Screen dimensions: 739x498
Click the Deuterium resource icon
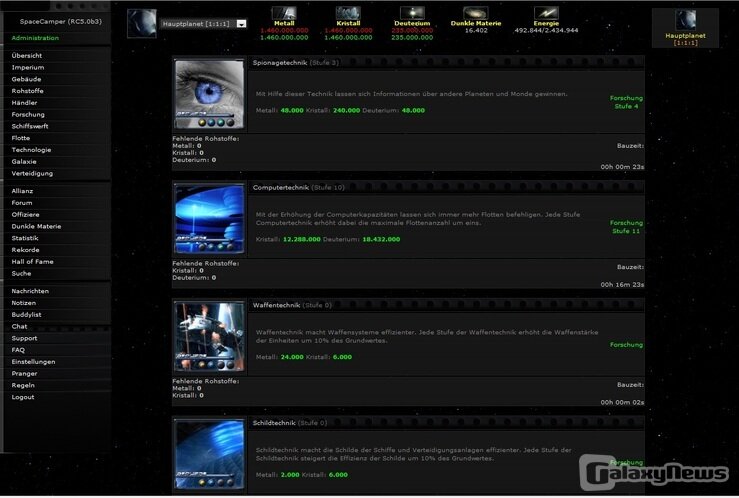tap(411, 13)
